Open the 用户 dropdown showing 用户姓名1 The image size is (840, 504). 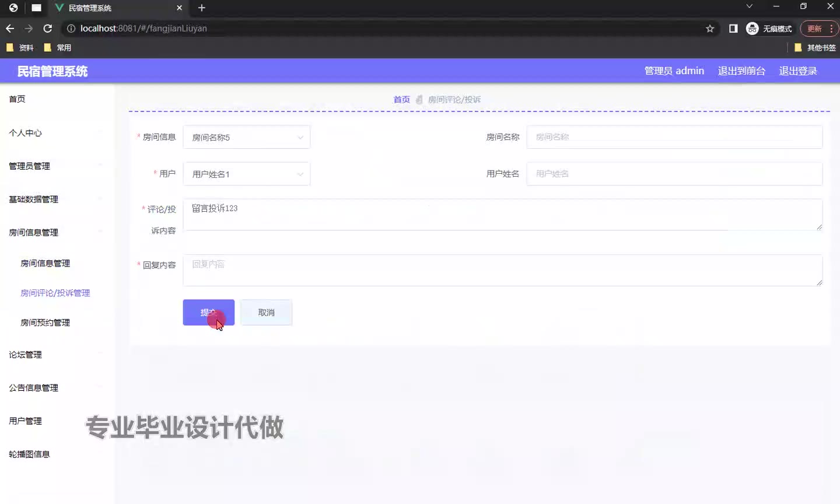click(246, 174)
